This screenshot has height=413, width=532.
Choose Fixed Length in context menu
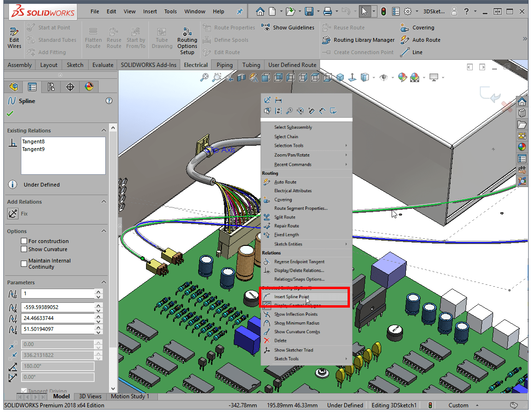tap(307, 235)
